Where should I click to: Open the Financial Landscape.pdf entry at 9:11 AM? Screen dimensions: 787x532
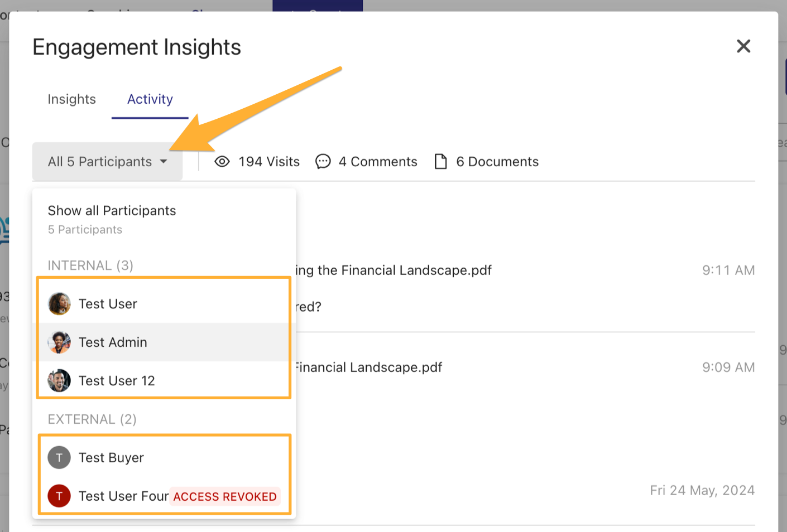pyautogui.click(x=393, y=270)
